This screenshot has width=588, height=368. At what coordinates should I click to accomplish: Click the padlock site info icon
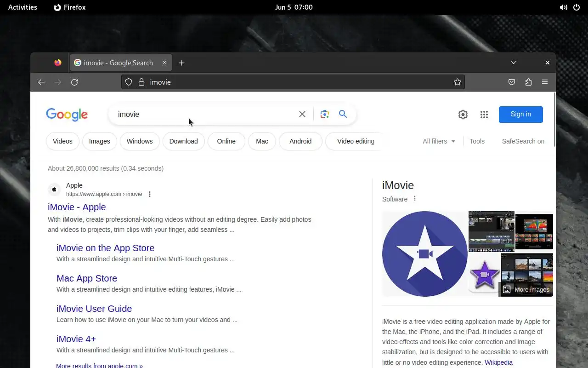pyautogui.click(x=141, y=82)
